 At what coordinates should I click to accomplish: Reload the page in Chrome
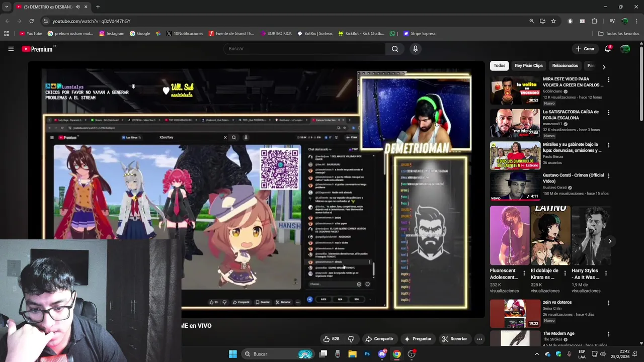click(31, 21)
